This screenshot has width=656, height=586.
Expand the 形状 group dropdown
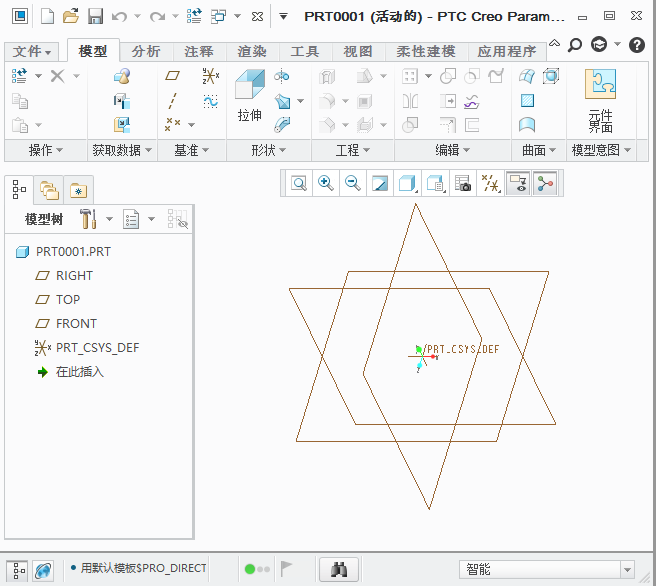(x=269, y=150)
